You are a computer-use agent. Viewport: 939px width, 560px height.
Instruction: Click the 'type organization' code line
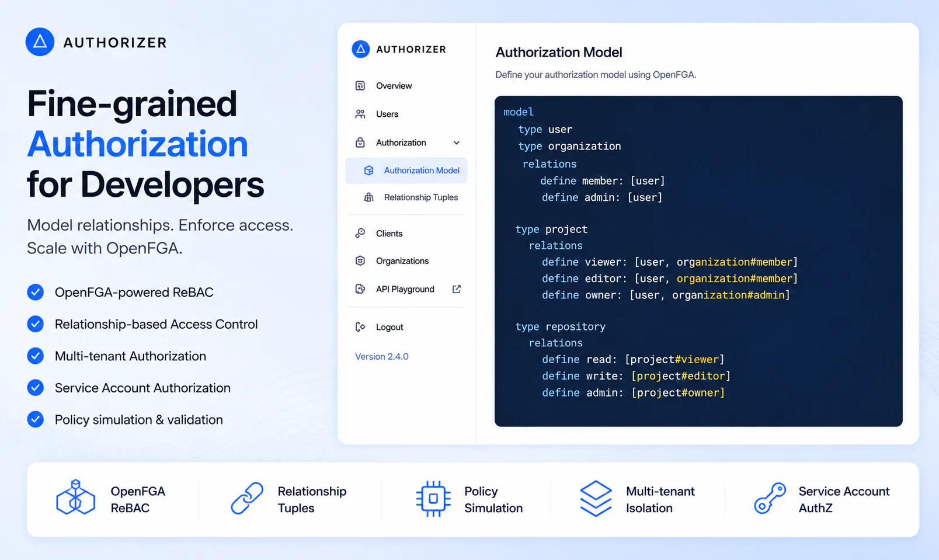click(x=569, y=146)
